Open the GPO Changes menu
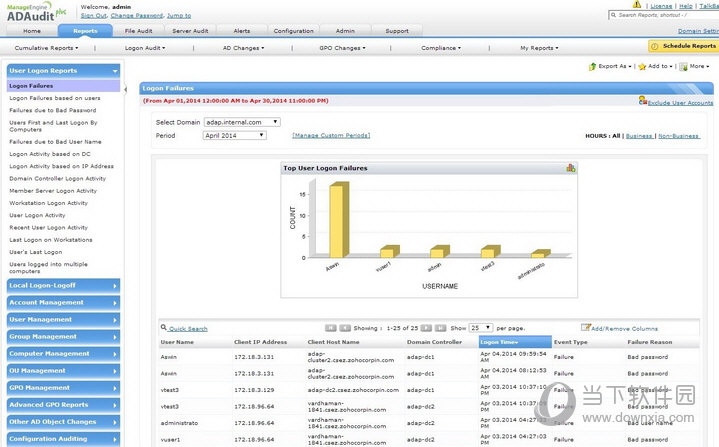The height and width of the screenshot is (447, 719). [343, 48]
